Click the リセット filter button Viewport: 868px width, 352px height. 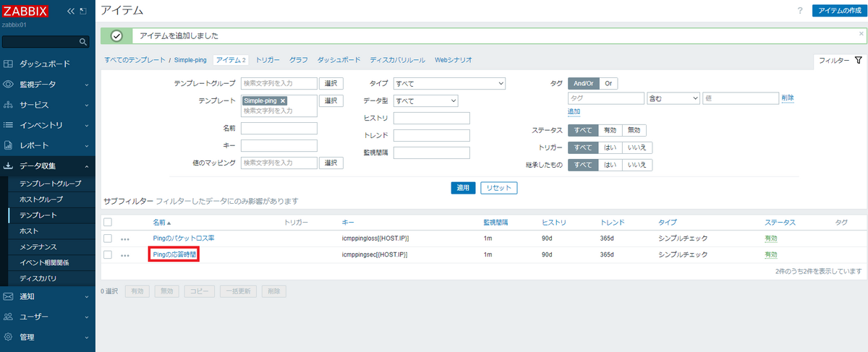498,188
